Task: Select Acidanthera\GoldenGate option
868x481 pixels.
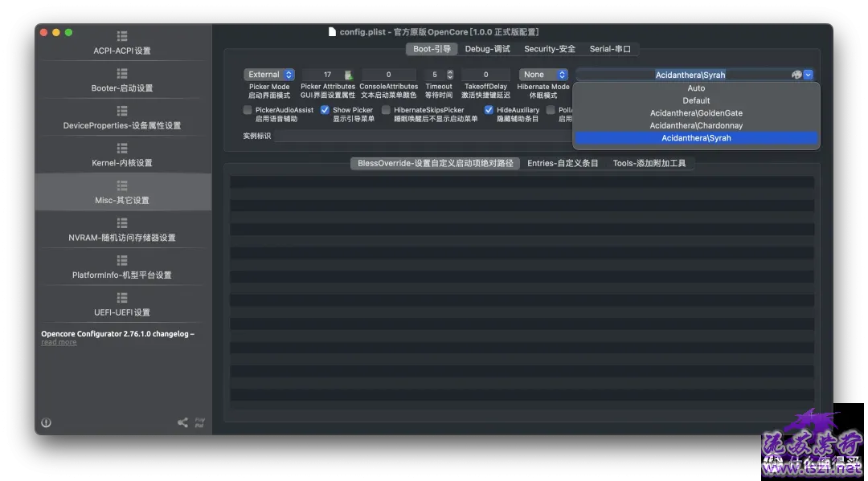Action: point(696,113)
